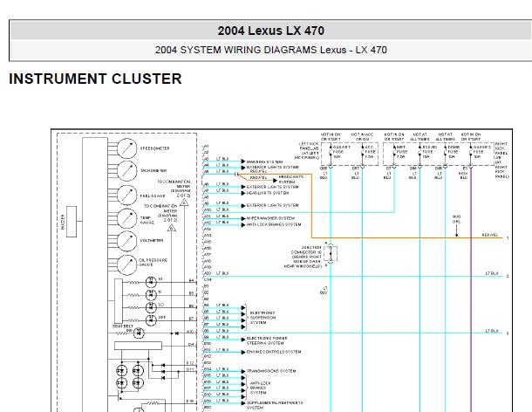Click the "2004 Lexus LX 470" title
532x412 pixels.
click(x=270, y=31)
